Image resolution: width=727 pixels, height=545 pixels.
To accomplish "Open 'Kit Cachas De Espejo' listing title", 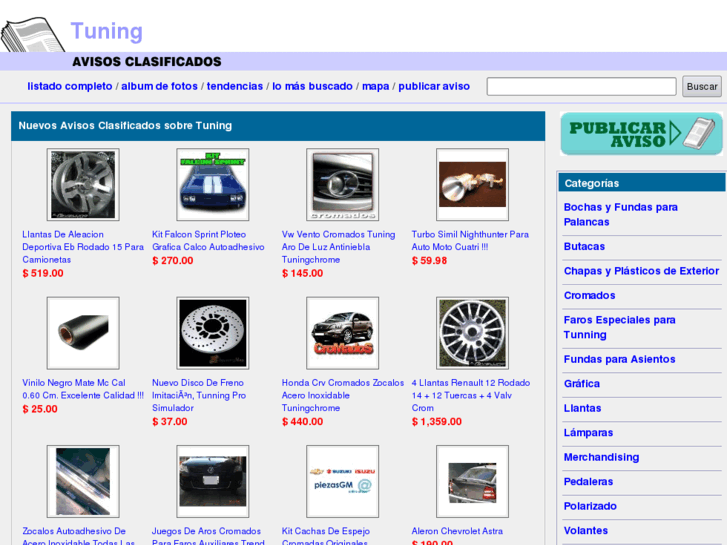I will [326, 536].
